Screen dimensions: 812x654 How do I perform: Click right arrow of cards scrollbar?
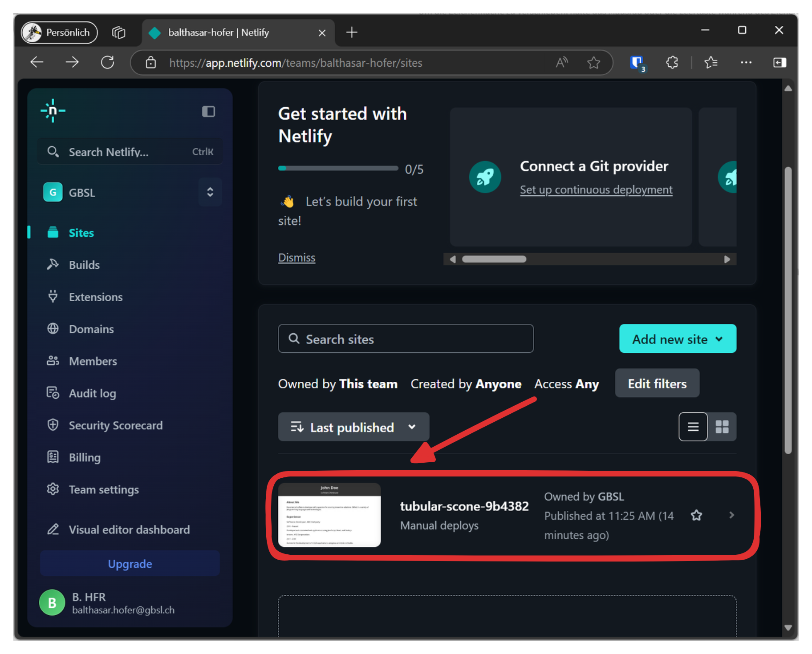727,259
